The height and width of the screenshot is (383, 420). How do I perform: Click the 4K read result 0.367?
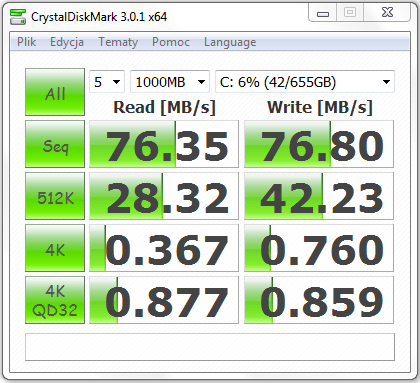pyautogui.click(x=164, y=248)
